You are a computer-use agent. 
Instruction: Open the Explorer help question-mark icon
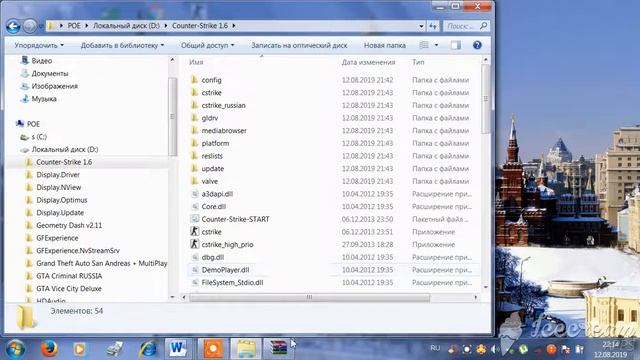pos(477,45)
